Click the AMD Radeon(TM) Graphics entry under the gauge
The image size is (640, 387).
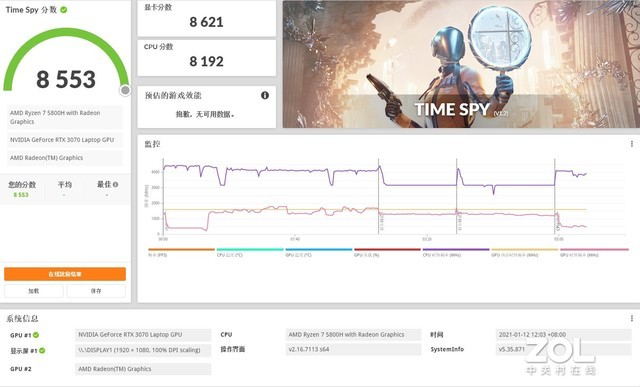65,158
